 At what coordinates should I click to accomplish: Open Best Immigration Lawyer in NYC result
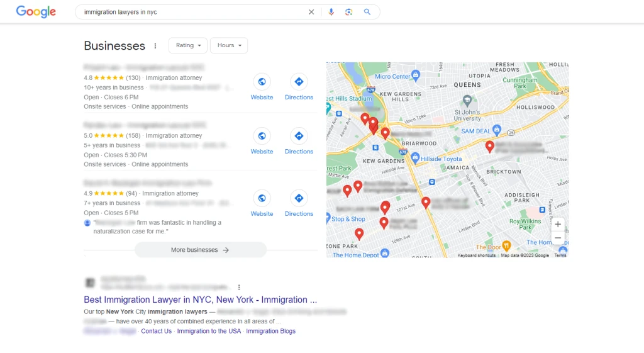tap(201, 300)
